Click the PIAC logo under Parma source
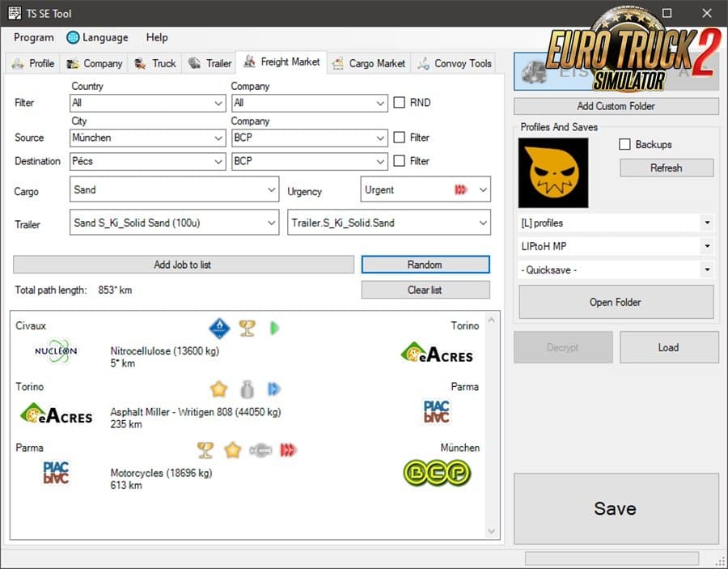 (x=56, y=473)
